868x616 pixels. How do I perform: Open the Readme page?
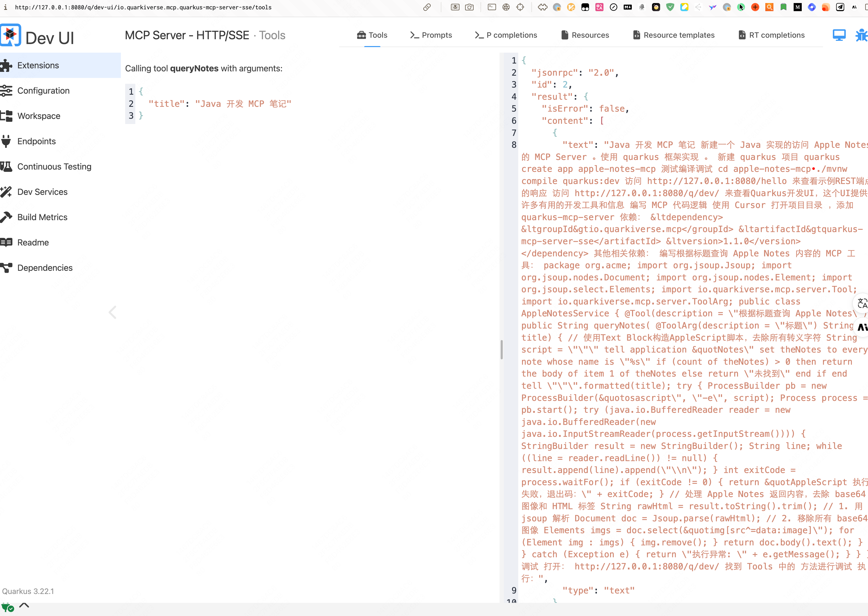tap(60, 242)
